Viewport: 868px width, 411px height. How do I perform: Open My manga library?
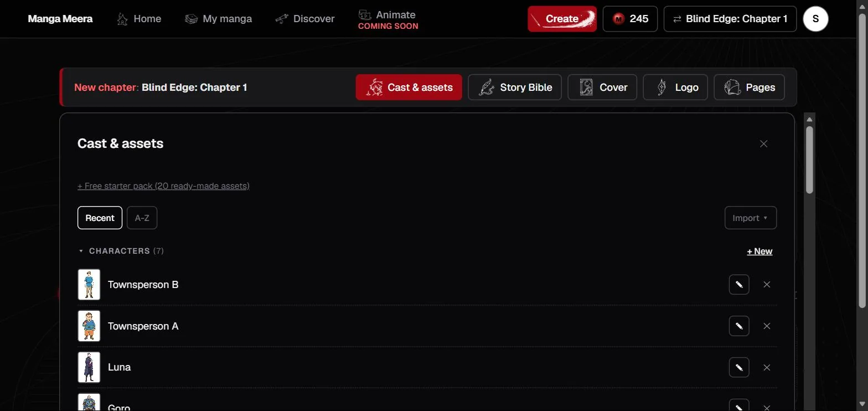219,19
